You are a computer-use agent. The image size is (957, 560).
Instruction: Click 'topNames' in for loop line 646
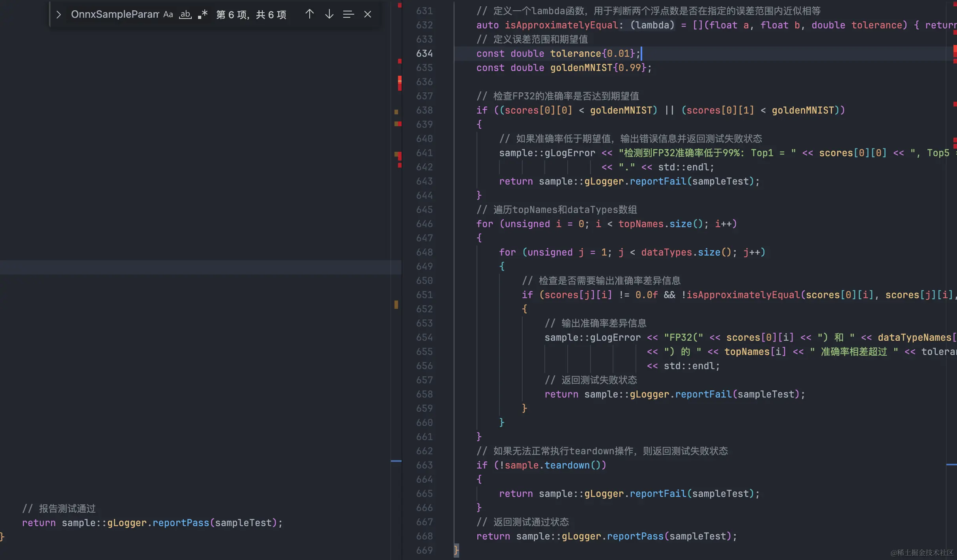tap(641, 224)
